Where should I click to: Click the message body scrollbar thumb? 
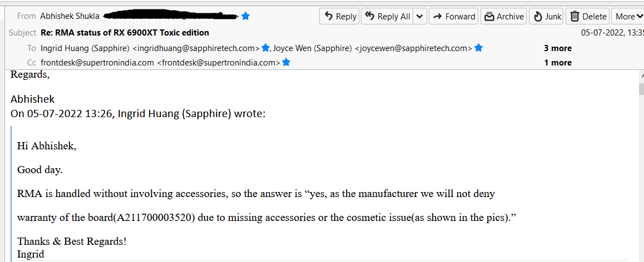tap(641, 89)
